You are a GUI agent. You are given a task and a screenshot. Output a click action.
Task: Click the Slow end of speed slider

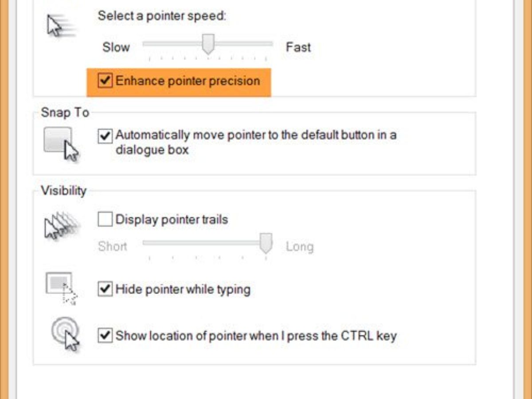point(116,47)
